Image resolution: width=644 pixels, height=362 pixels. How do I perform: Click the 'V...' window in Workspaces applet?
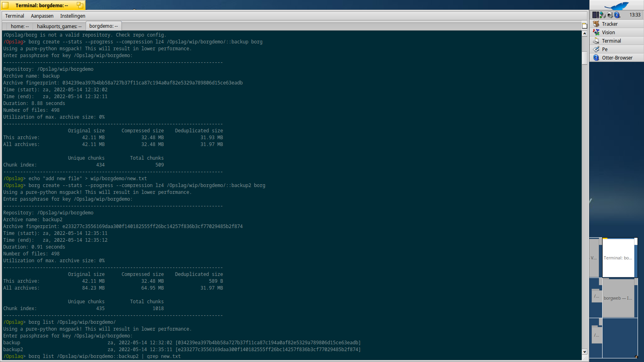(594, 258)
